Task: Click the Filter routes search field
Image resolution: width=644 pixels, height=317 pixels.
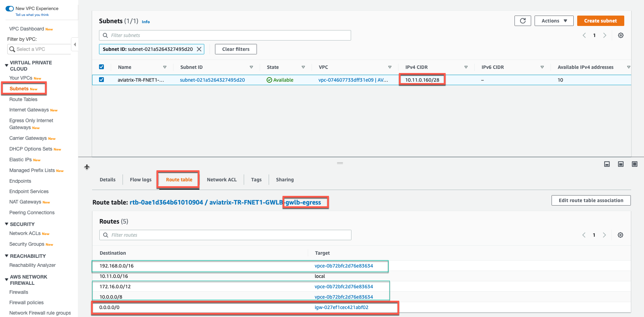Action: click(225, 235)
